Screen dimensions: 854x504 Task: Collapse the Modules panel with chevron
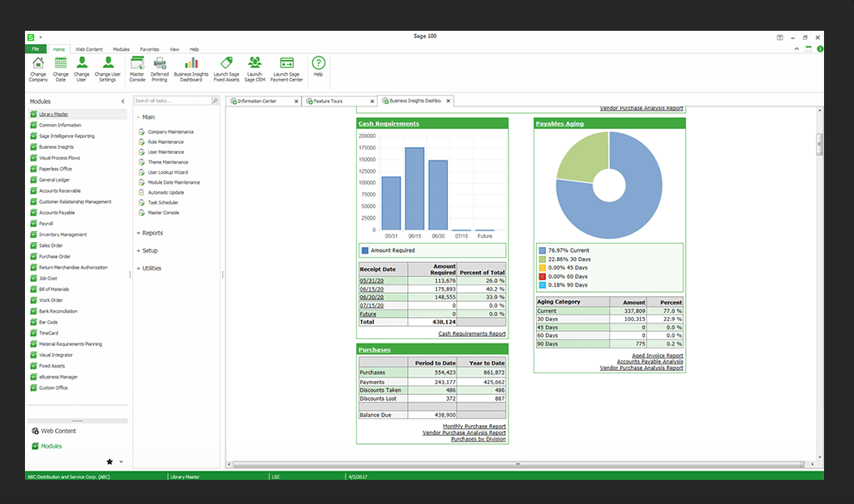point(122,101)
